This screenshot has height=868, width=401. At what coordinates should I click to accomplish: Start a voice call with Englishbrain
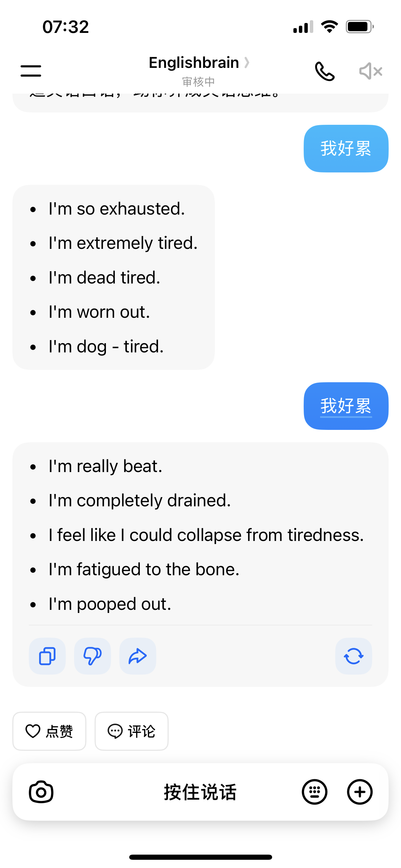[x=324, y=71]
